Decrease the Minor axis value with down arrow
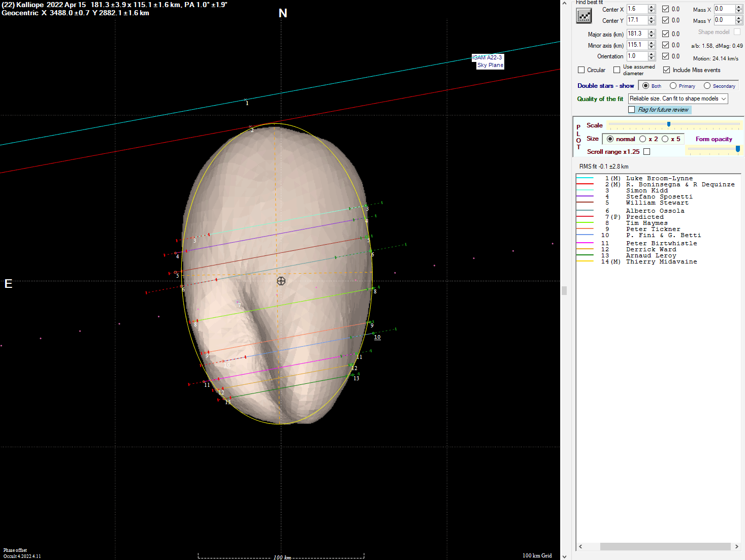This screenshot has height=560, width=745. 652,47
